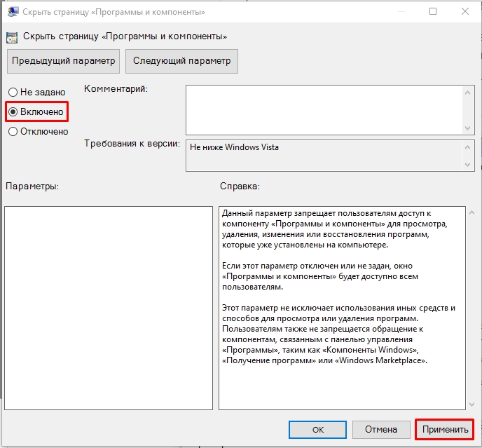Close the policy dialog window

pos(465,11)
